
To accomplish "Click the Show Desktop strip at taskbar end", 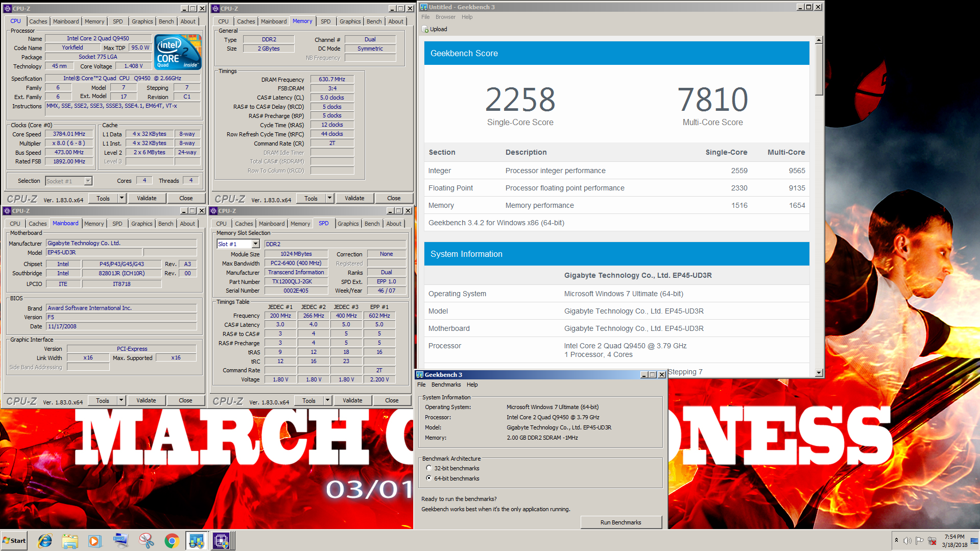I will [x=975, y=541].
